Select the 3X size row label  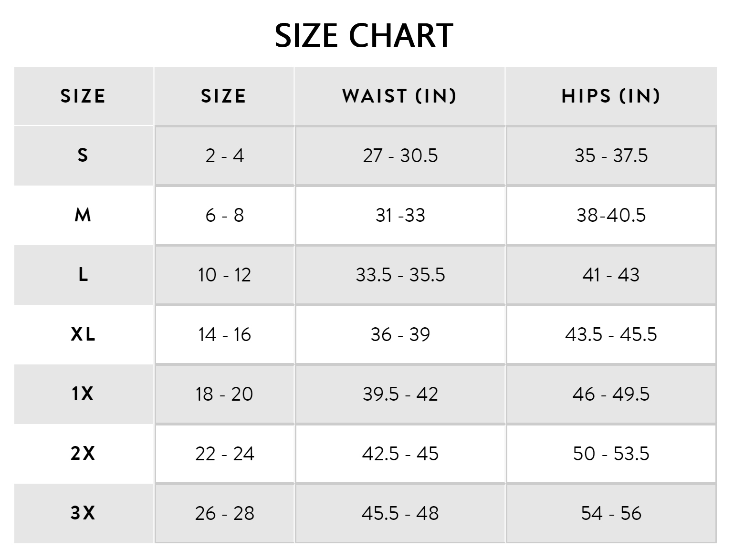tap(83, 513)
